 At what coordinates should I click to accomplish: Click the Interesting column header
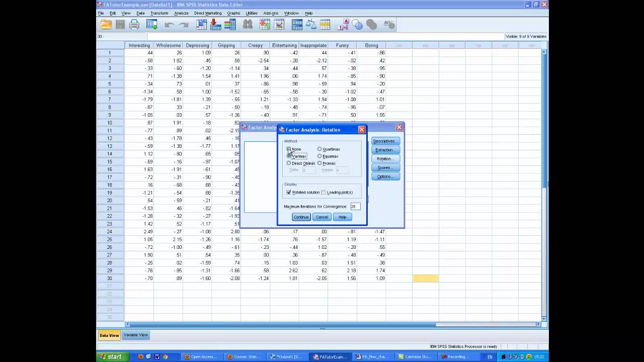point(139,45)
